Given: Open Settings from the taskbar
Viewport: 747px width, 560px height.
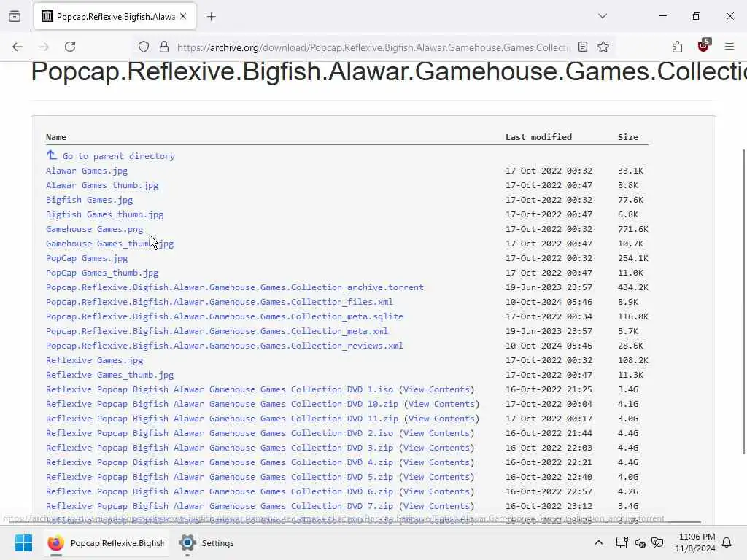Looking at the screenshot, I should click(x=206, y=542).
